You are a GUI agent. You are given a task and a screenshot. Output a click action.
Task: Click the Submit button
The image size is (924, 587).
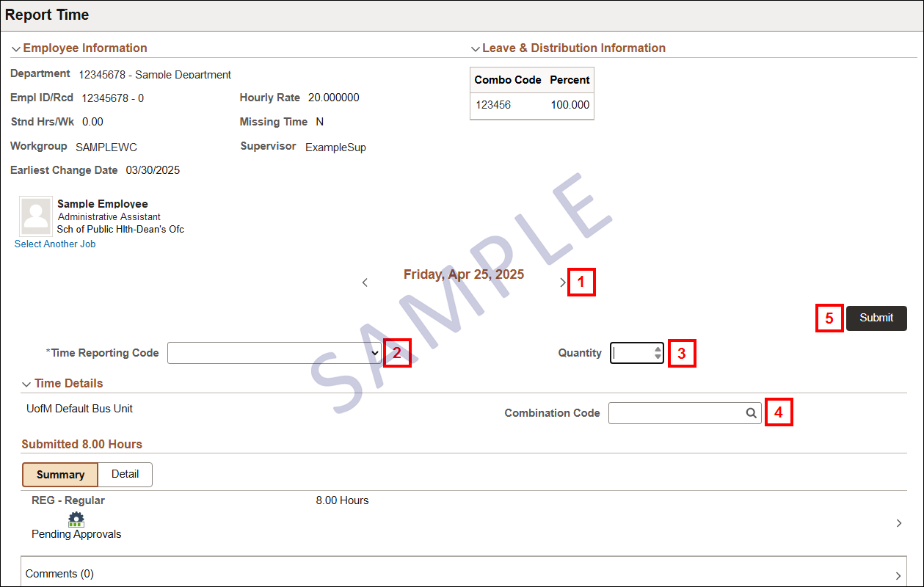click(x=876, y=318)
